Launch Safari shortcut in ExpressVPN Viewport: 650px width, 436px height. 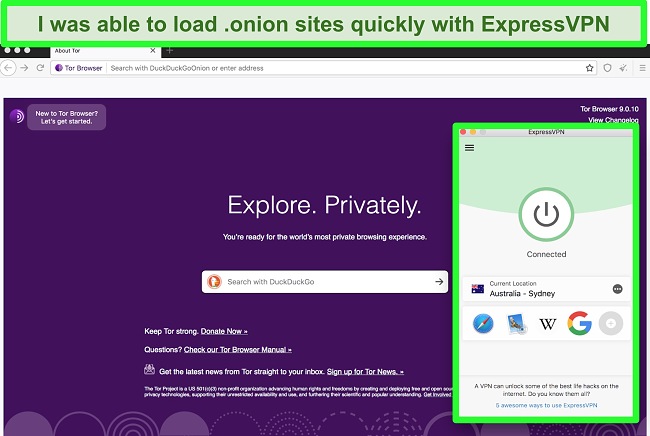click(x=483, y=324)
